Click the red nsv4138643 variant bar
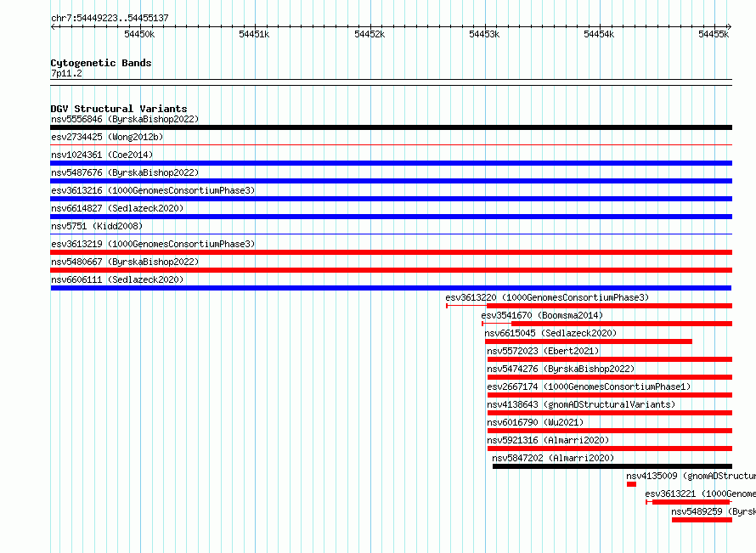The height and width of the screenshot is (553, 756). click(609, 413)
